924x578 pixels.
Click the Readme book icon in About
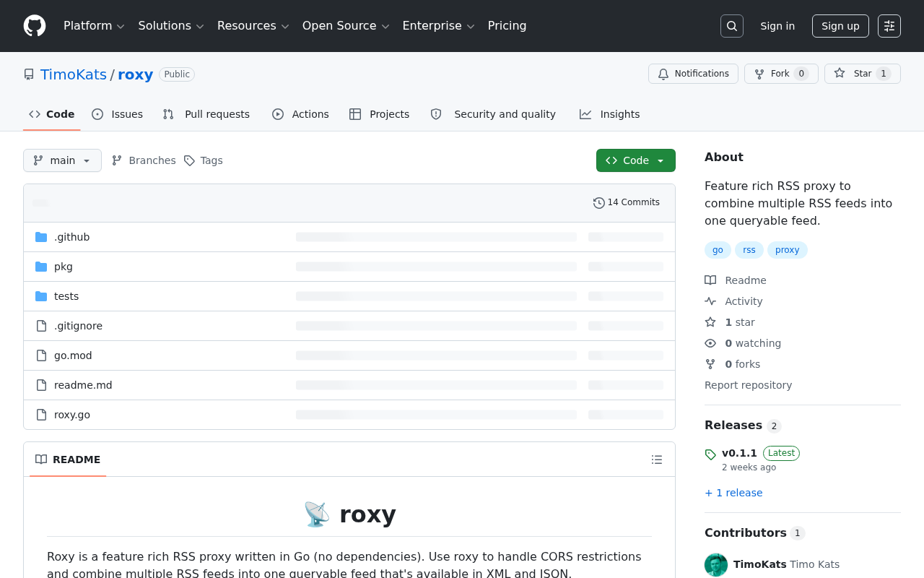(710, 280)
